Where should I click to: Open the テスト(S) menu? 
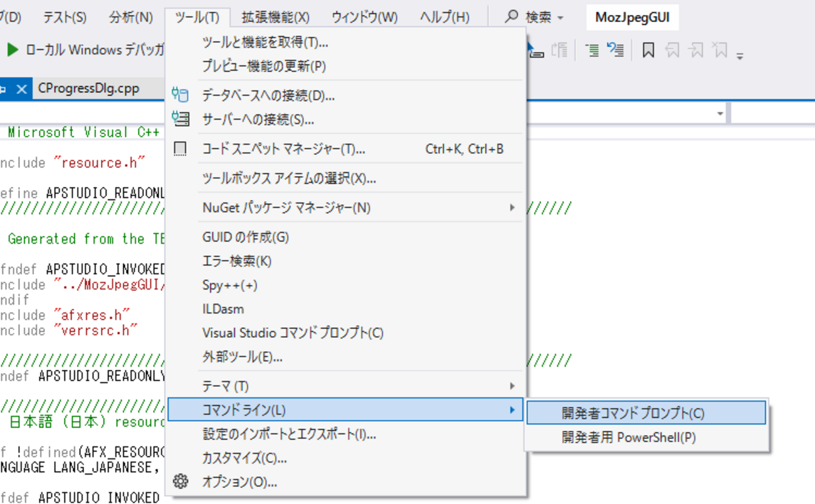coord(65,17)
